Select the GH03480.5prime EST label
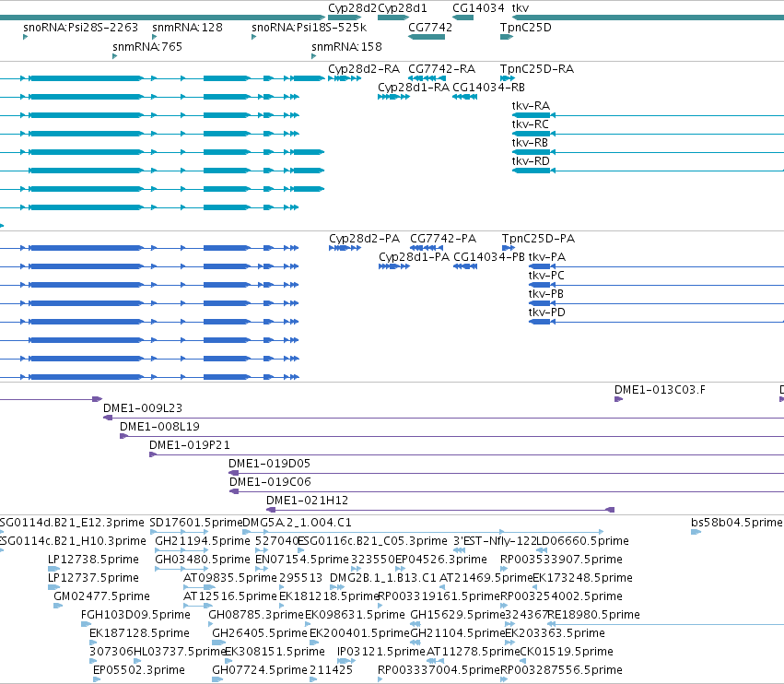The height and width of the screenshot is (684, 784). (x=203, y=560)
